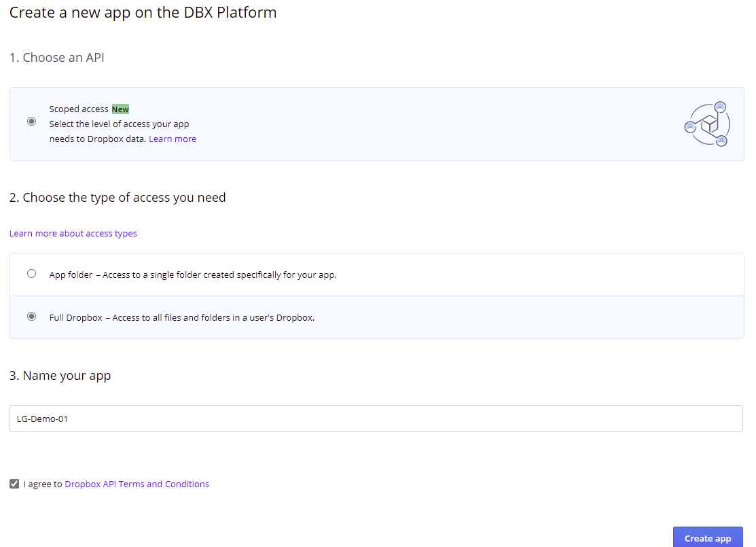Click the app name field containing LG-Demo-01
This screenshot has height=547, width=756.
[x=376, y=419]
